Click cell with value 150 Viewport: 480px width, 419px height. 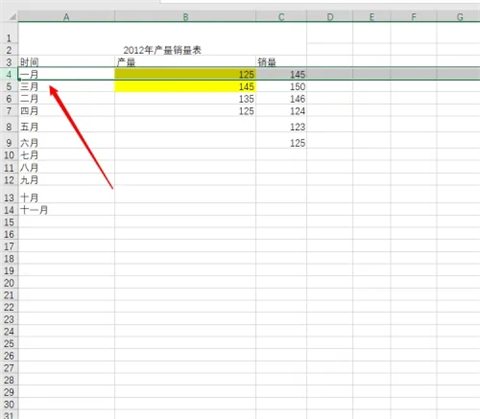tap(281, 86)
